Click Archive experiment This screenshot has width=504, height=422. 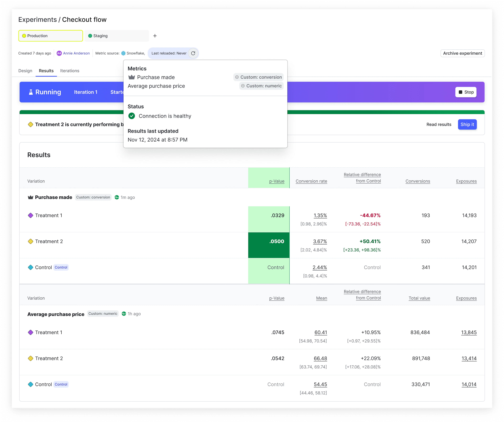(x=463, y=53)
